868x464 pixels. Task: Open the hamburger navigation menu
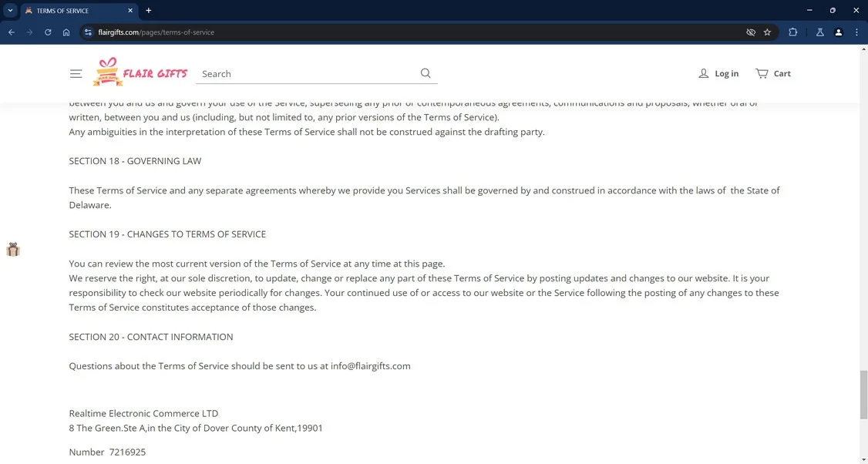click(76, 74)
